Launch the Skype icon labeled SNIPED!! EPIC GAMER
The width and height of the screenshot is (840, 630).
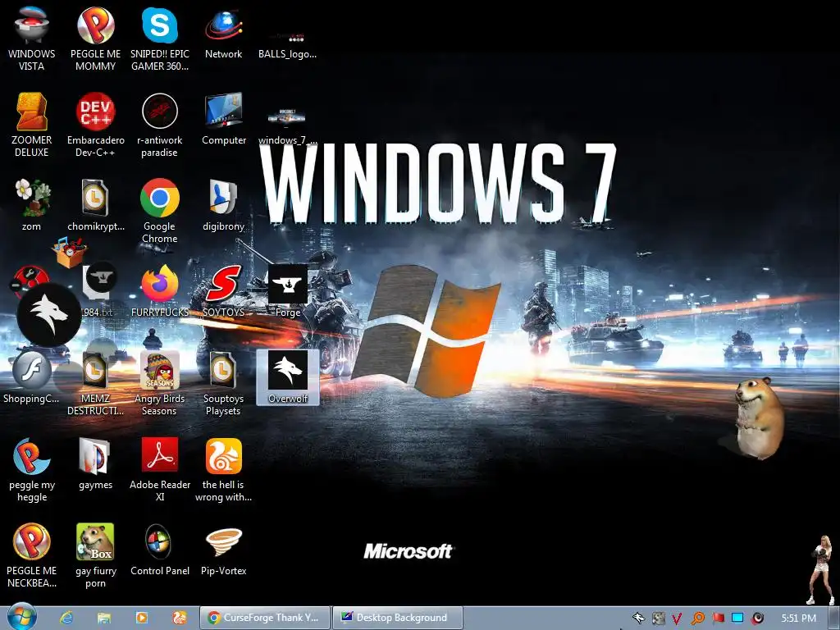pos(160,39)
